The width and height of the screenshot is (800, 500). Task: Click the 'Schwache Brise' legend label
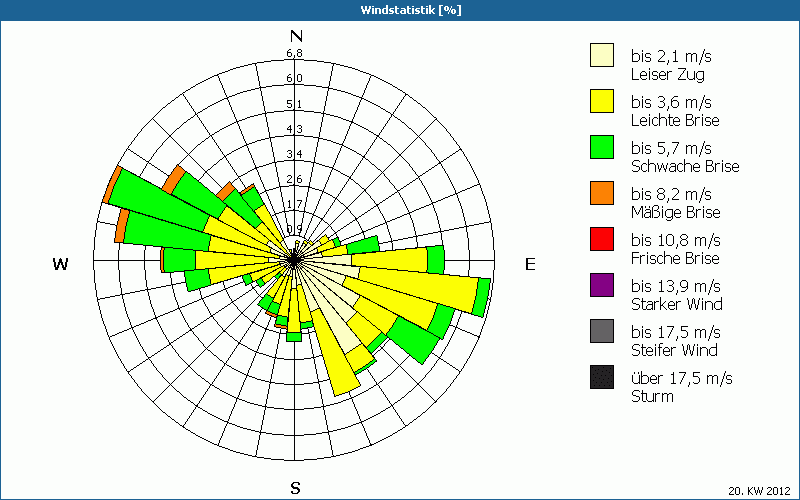[x=685, y=166]
